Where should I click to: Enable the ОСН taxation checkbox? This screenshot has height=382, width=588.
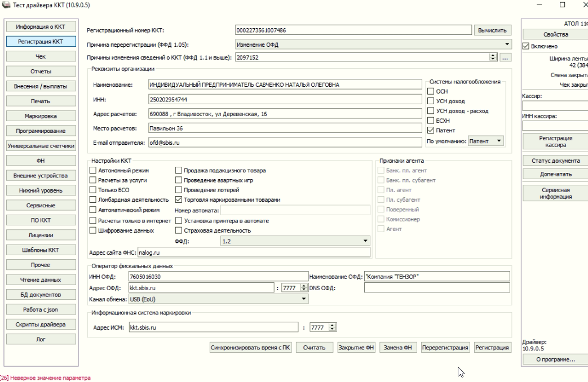431,91
